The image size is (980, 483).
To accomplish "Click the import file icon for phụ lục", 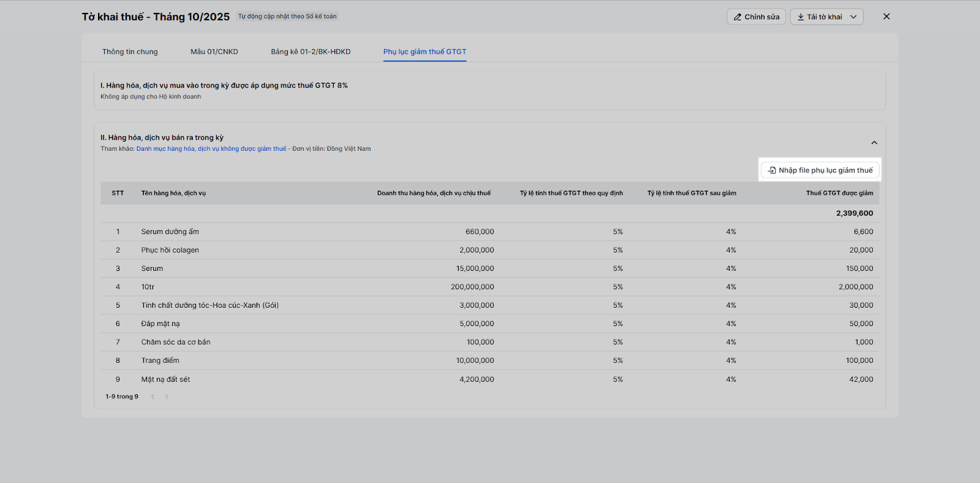I will [772, 170].
